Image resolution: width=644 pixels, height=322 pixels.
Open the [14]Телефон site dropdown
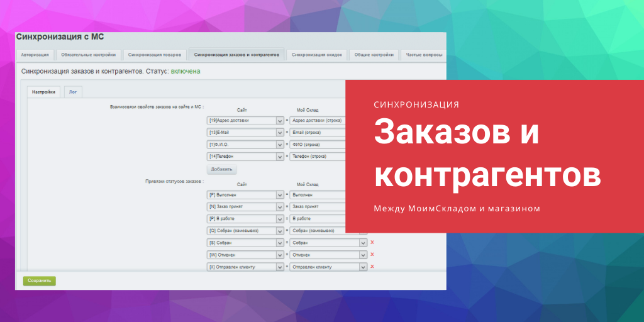click(x=245, y=156)
